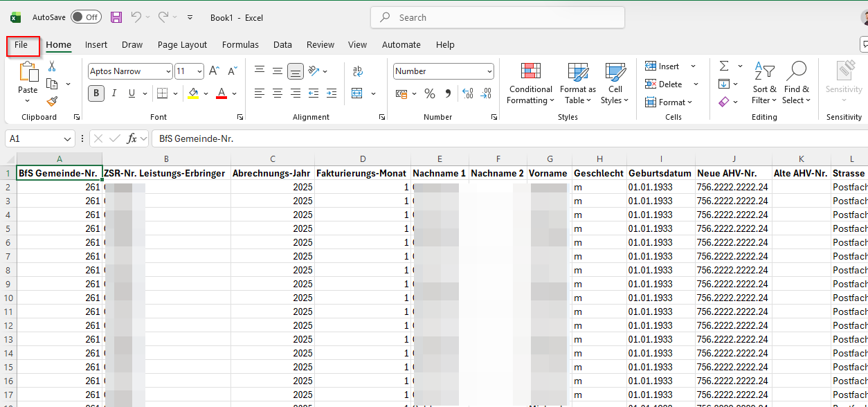Click the Delete cells button

point(664,84)
